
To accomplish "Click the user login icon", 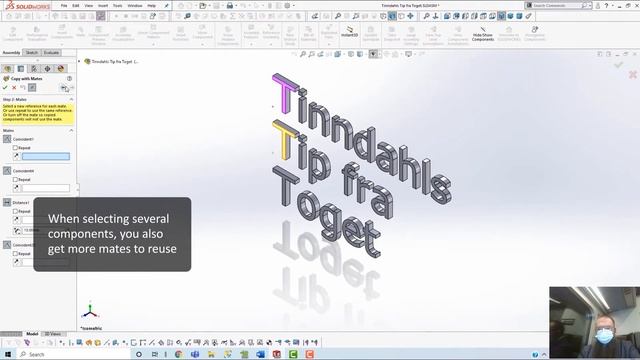I will (x=598, y=6).
